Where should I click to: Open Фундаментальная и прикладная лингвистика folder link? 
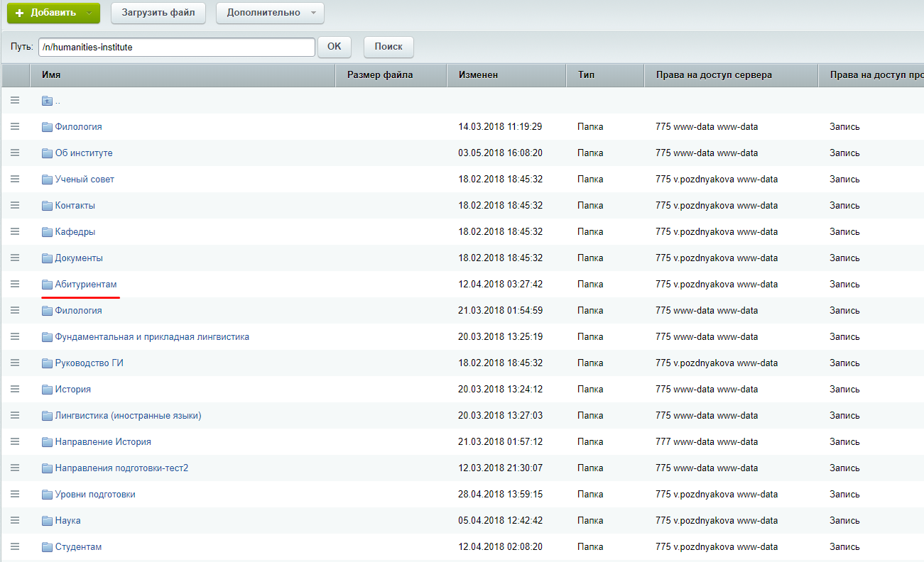152,336
